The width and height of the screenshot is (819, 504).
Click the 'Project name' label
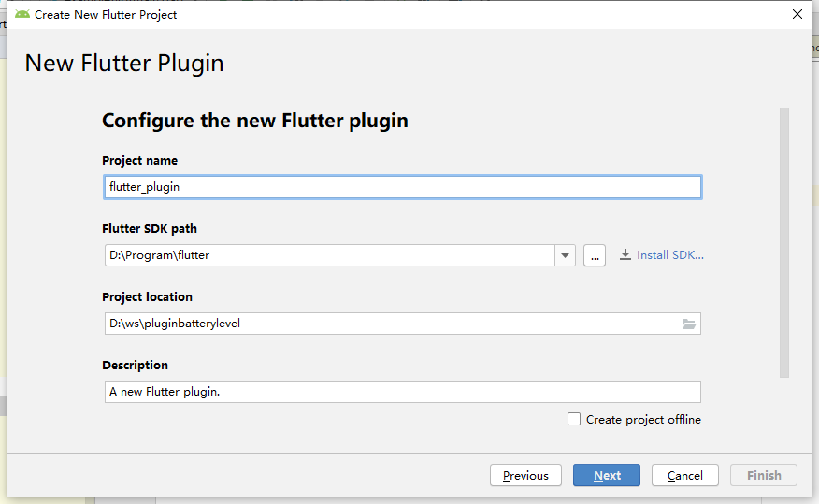click(x=139, y=160)
